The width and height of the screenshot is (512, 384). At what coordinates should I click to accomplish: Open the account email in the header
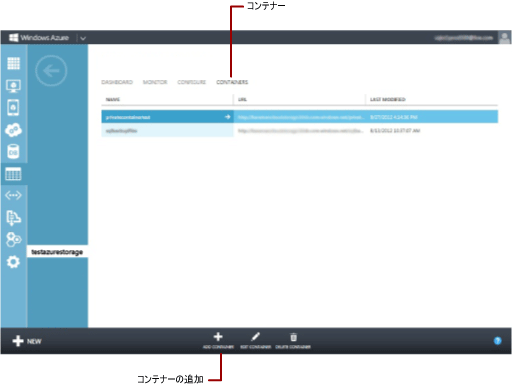pos(463,38)
